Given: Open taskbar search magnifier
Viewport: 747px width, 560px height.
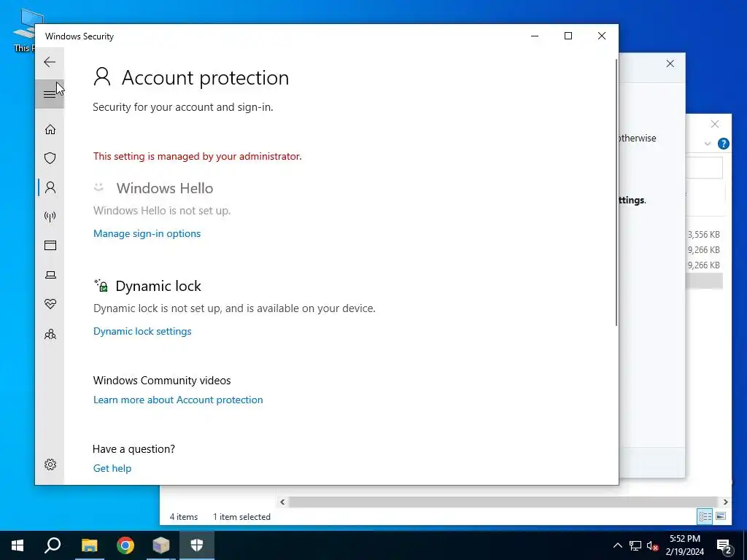Looking at the screenshot, I should (53, 545).
